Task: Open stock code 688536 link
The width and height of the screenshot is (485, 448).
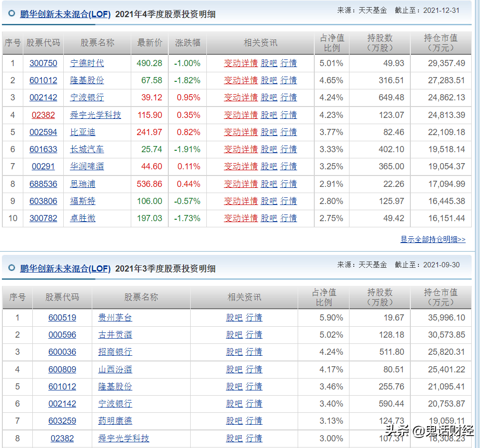Action: (x=43, y=184)
